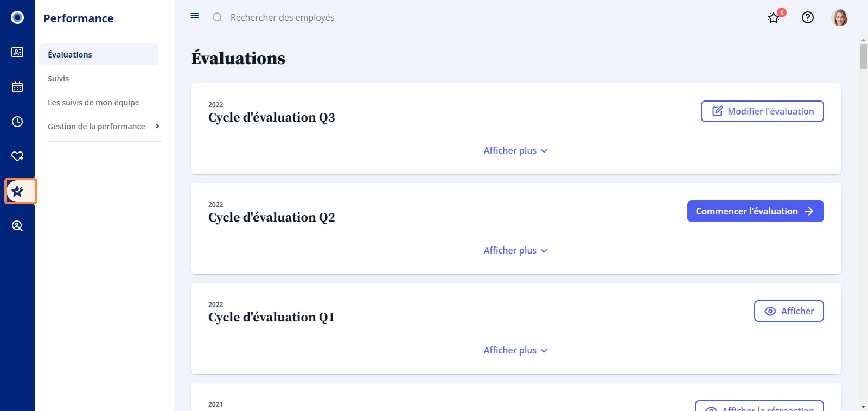Open the Suivis menu item
Screen dimensions: 868x411
click(58, 78)
